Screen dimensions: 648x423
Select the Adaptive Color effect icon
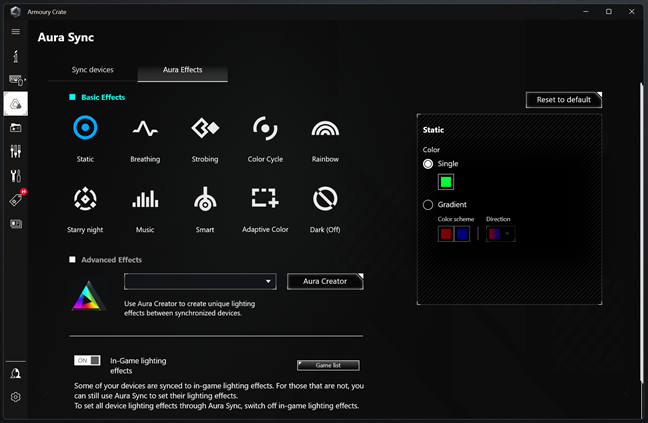tap(265, 198)
